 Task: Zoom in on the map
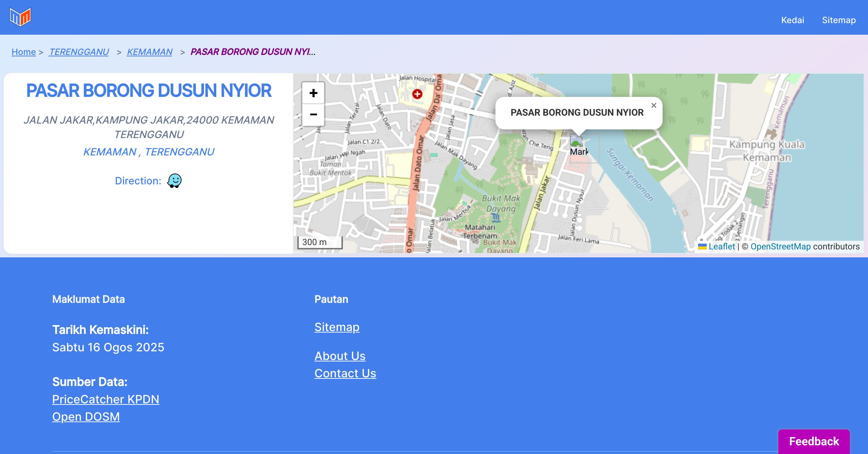(313, 93)
